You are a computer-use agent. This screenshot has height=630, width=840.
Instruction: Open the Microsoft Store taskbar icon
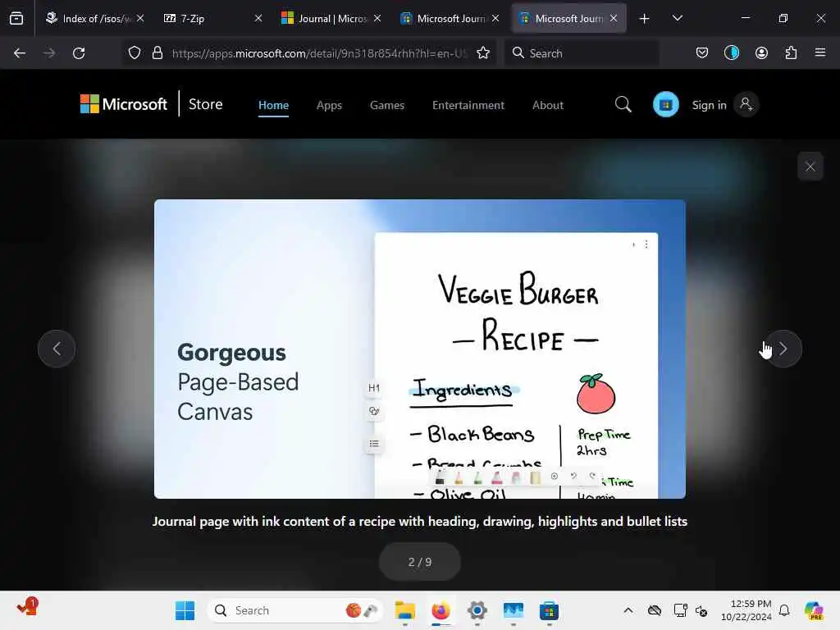point(549,610)
